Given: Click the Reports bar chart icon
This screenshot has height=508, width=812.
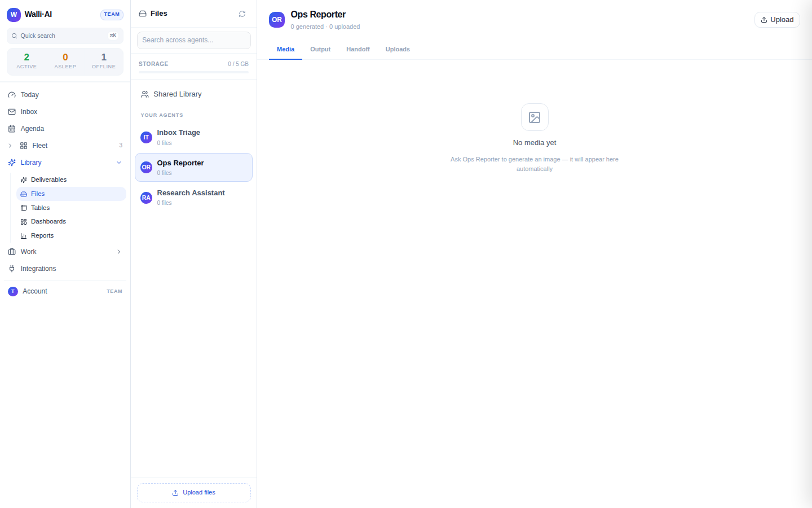Looking at the screenshot, I should (x=24, y=236).
